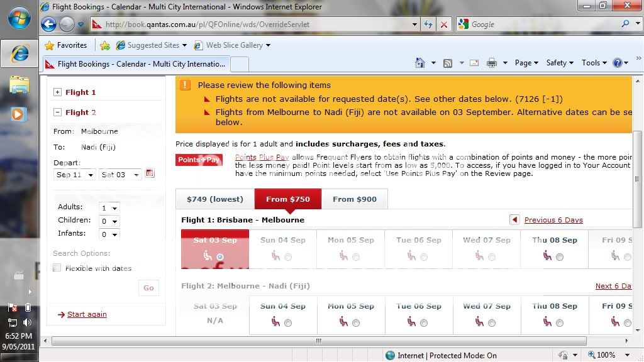Click the Stop loading X icon
Image resolution: width=644 pixels, height=362 pixels.
(444, 25)
